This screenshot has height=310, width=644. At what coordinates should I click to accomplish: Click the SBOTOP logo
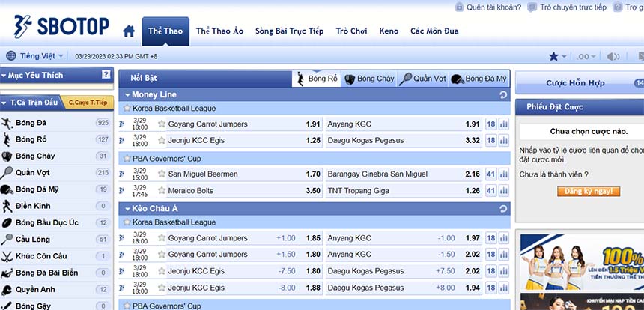[x=61, y=27]
